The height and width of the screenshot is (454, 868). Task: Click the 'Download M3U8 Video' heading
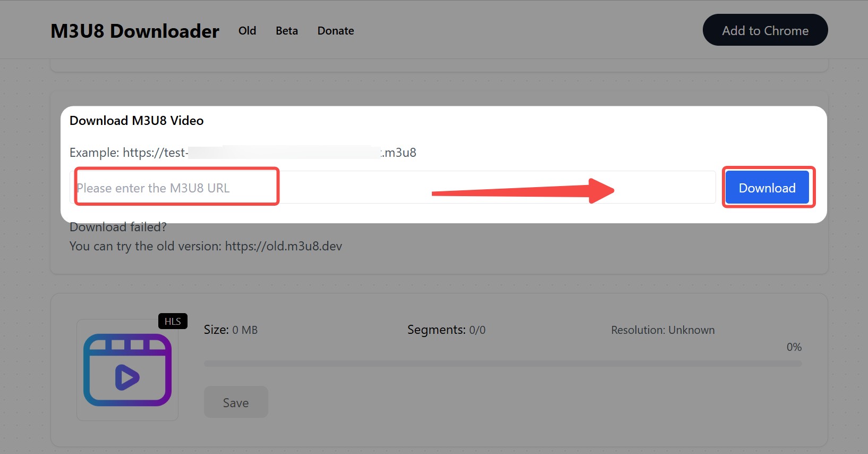click(x=137, y=121)
